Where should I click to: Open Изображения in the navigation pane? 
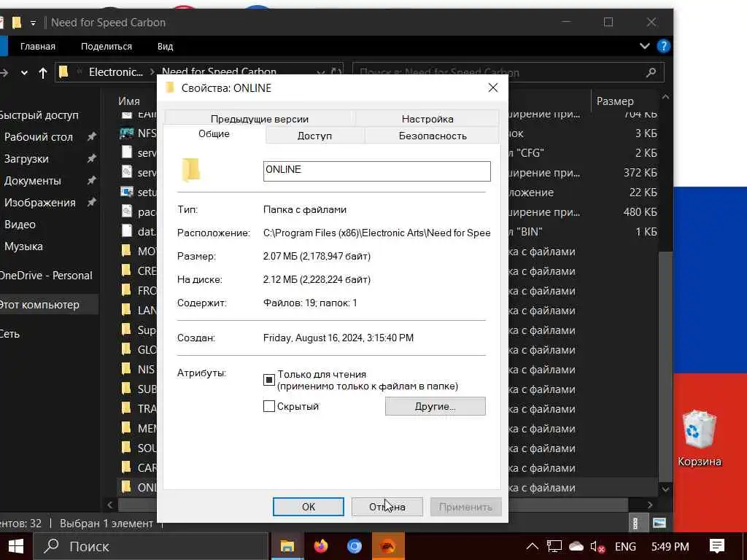click(40, 203)
